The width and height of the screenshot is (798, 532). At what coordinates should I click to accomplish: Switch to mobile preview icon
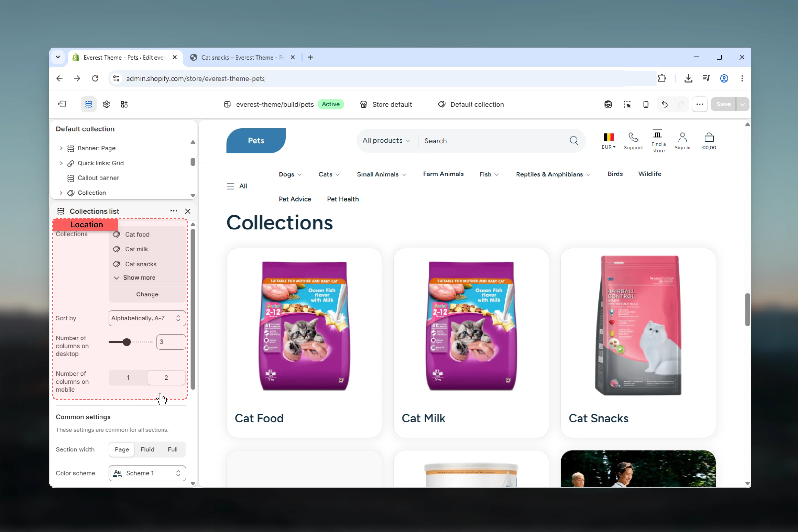(646, 104)
